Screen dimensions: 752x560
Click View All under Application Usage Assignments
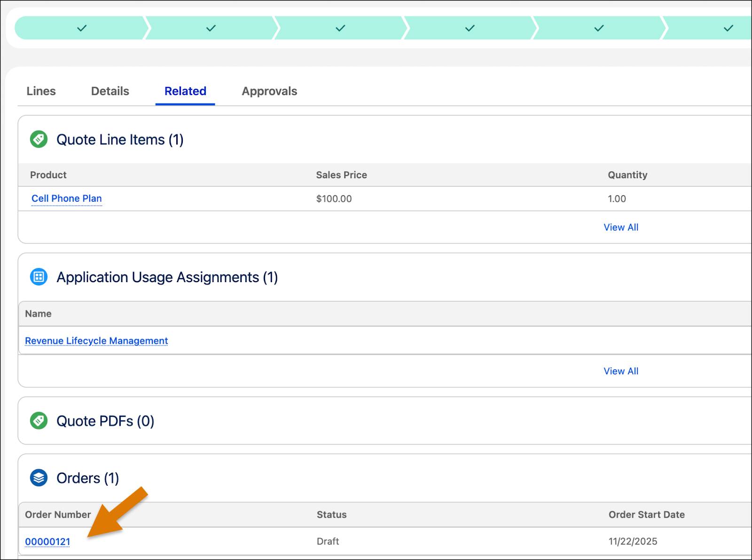pyautogui.click(x=621, y=371)
